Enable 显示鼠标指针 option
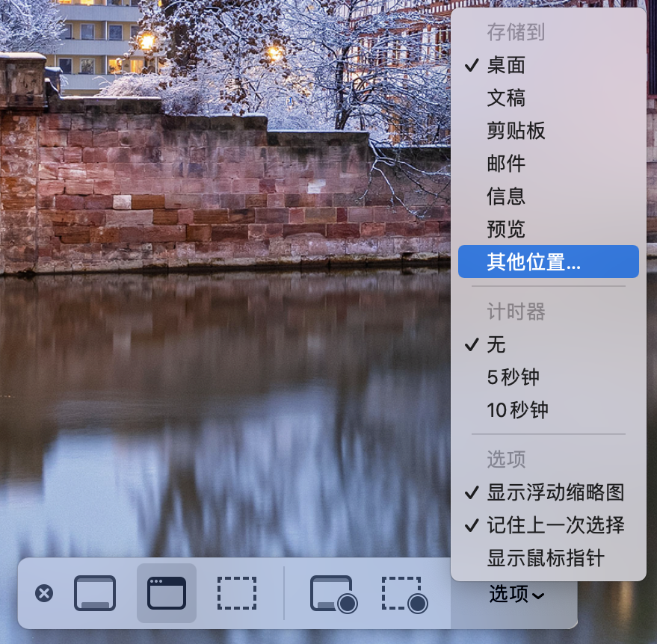 [546, 558]
